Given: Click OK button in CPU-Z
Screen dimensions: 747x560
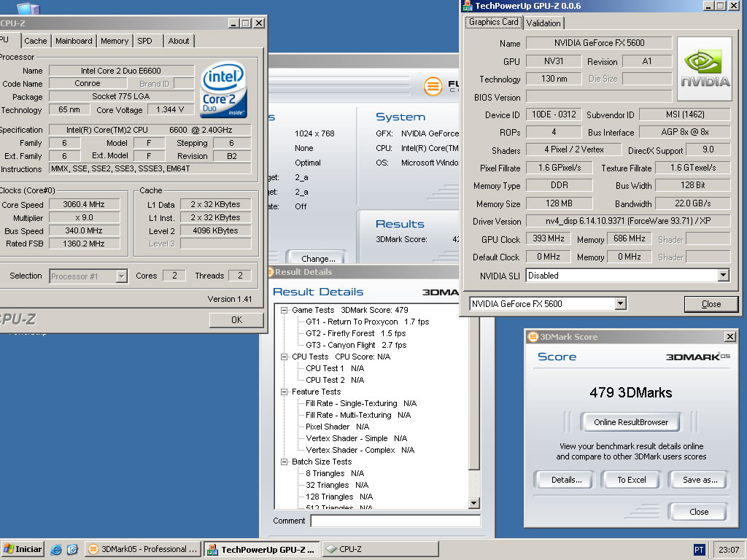Looking at the screenshot, I should pyautogui.click(x=236, y=320).
